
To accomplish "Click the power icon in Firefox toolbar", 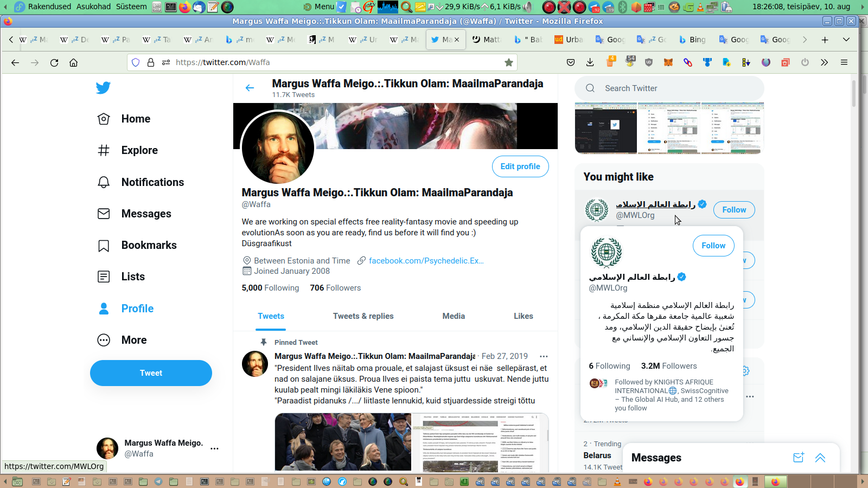I will pyautogui.click(x=805, y=62).
